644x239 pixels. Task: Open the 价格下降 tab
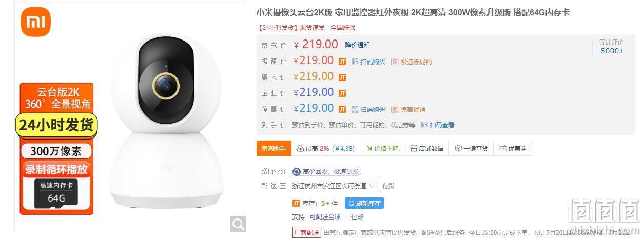click(x=383, y=148)
